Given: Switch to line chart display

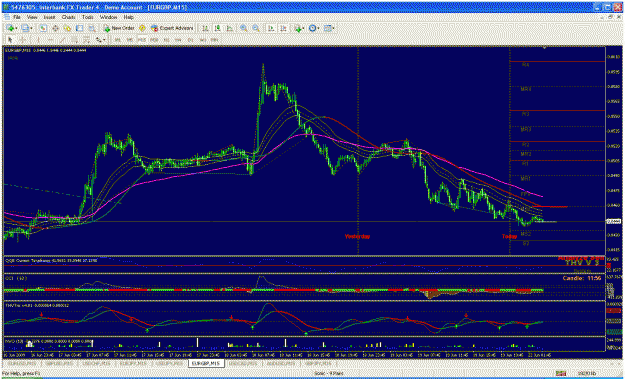Looking at the screenshot, I should pos(230,28).
